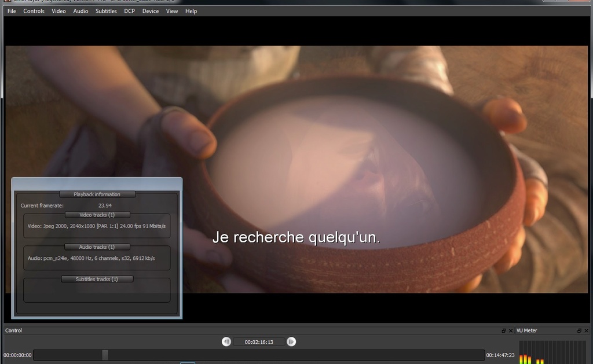Screen dimensions: 593x364
Task: Click the Control panel title
Action: (x=14, y=330)
